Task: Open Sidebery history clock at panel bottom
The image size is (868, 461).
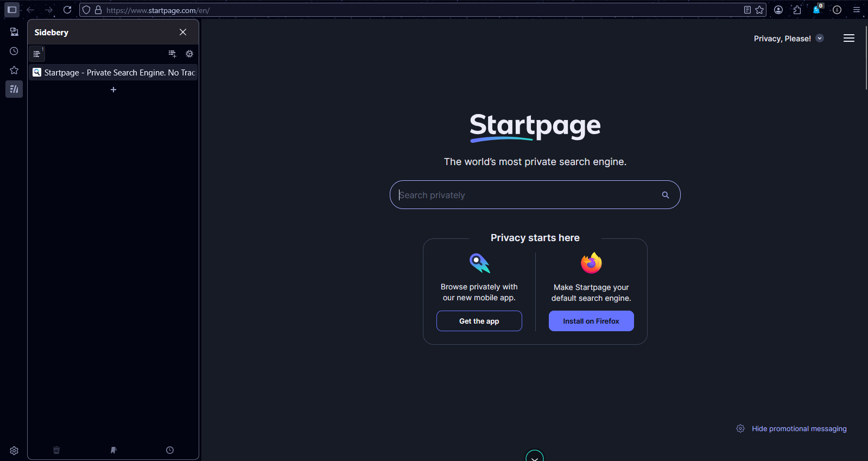Action: [x=170, y=450]
